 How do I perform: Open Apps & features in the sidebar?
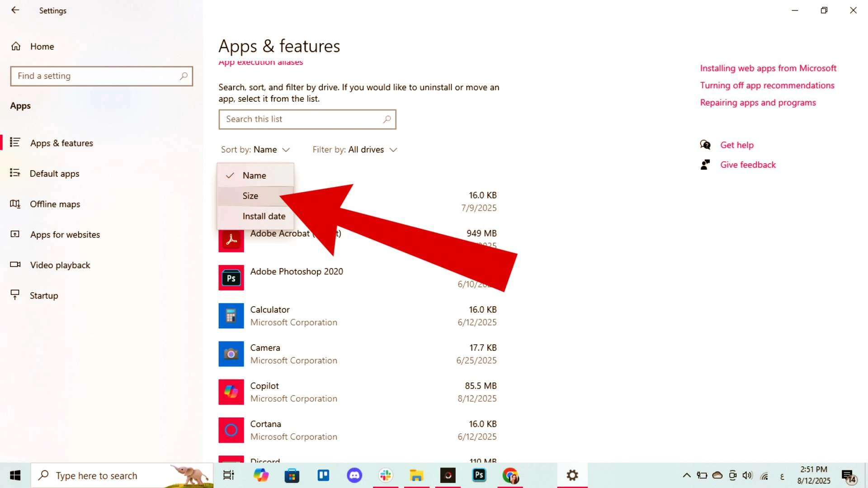coord(61,143)
